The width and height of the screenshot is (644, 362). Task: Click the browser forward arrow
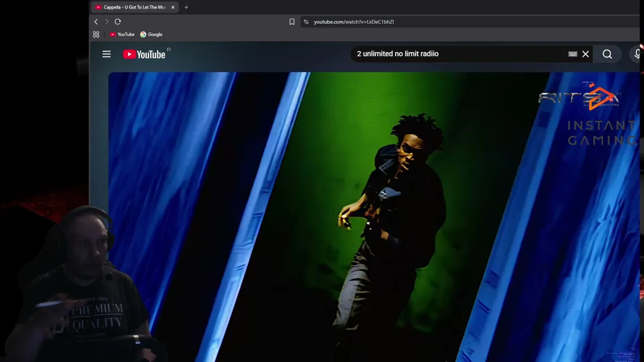107,22
